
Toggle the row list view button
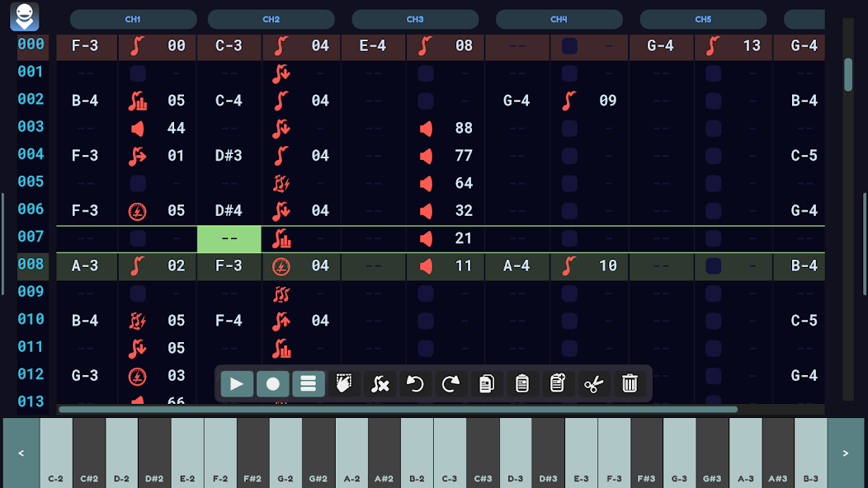(x=308, y=383)
